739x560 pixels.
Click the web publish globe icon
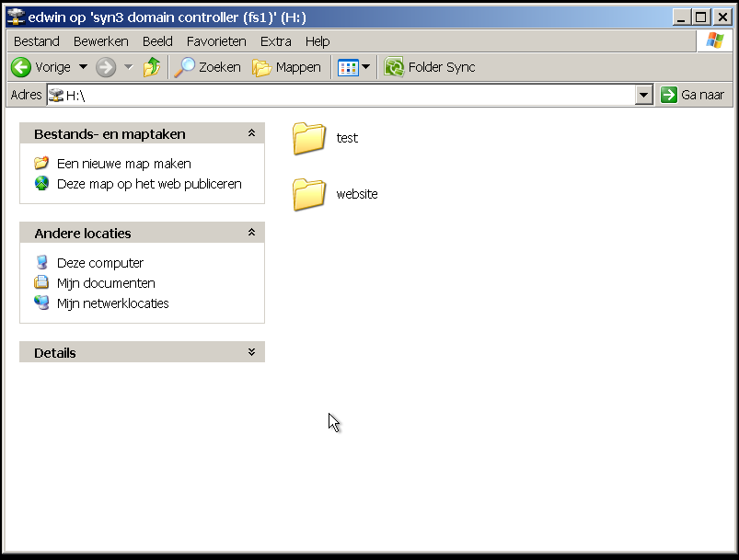41,183
